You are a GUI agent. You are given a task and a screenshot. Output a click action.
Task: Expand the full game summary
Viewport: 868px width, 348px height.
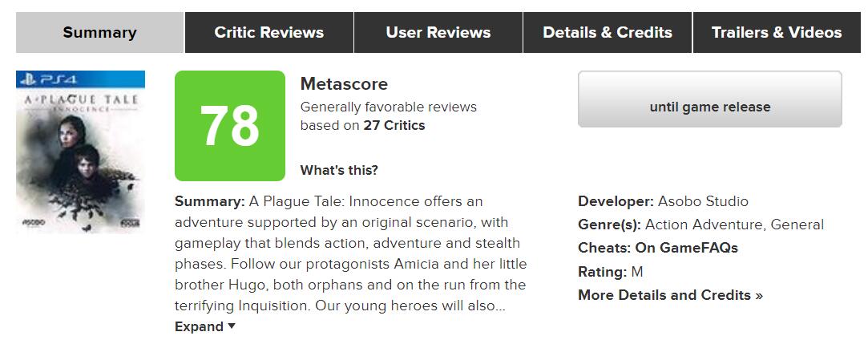tap(205, 326)
